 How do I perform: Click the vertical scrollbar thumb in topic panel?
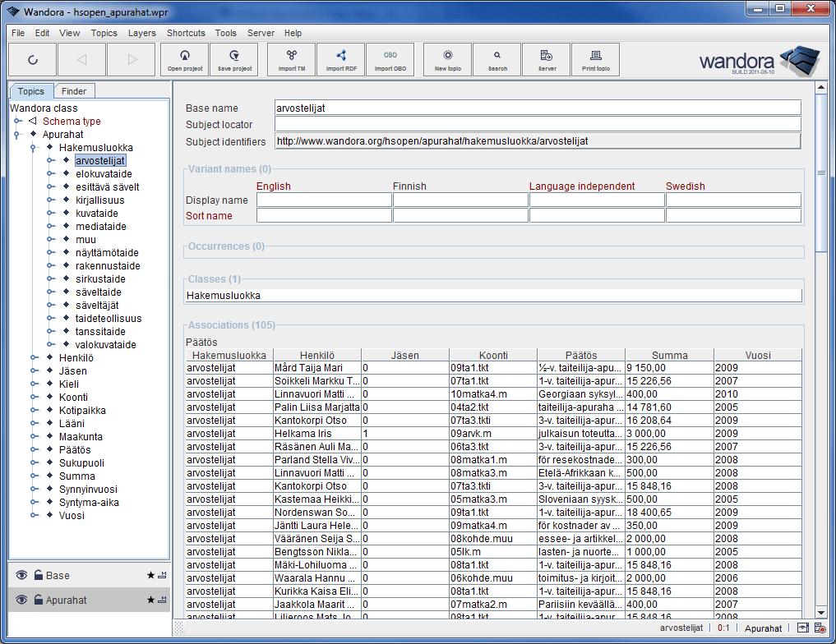[x=820, y=172]
